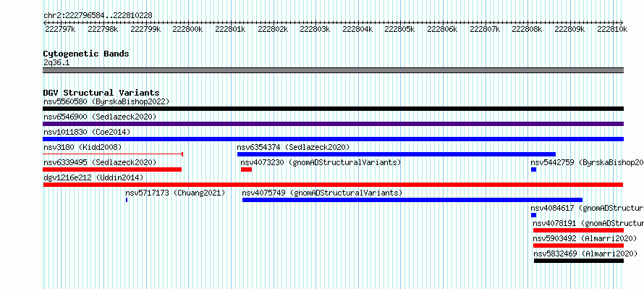644x289 pixels.
Task: Click the 222797k ruler label
Action: (x=60, y=29)
